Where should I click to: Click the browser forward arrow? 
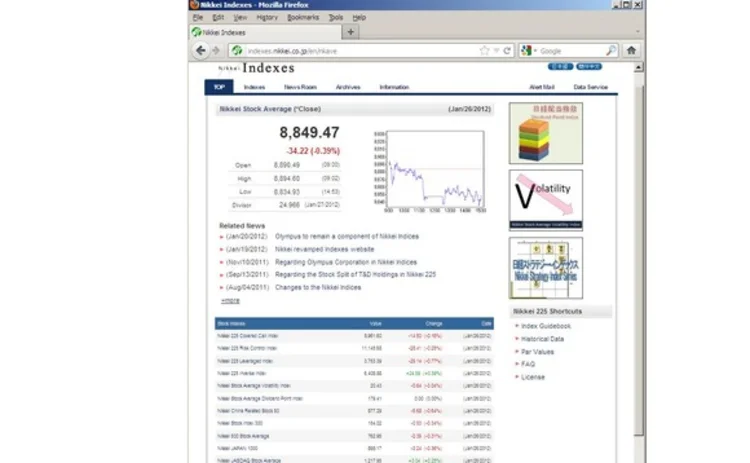pos(216,50)
